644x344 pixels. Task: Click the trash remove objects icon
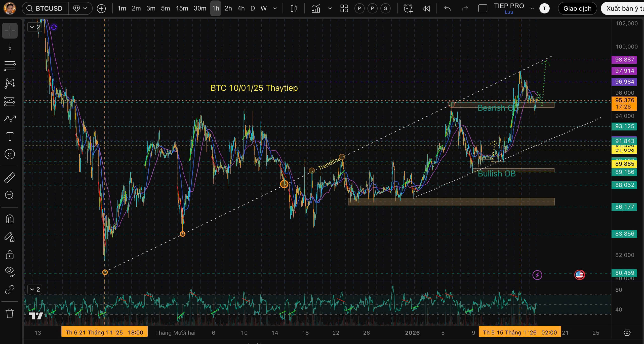point(10,314)
